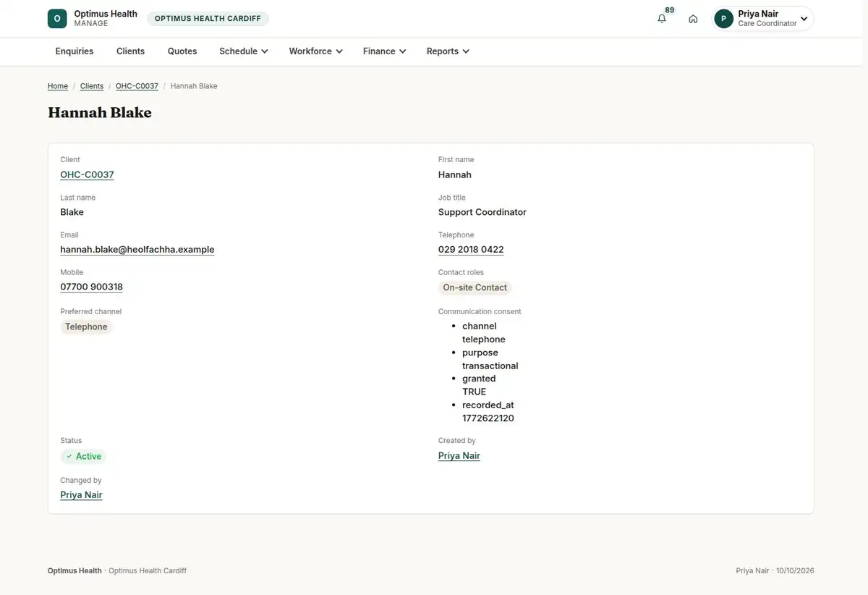Go to the home icon in header
The height and width of the screenshot is (595, 868).
click(693, 19)
